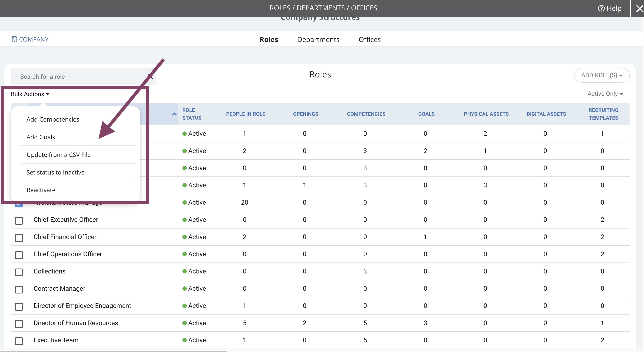The height and width of the screenshot is (352, 644).
Task: Open the Active Only filter dropdown
Action: [605, 94]
